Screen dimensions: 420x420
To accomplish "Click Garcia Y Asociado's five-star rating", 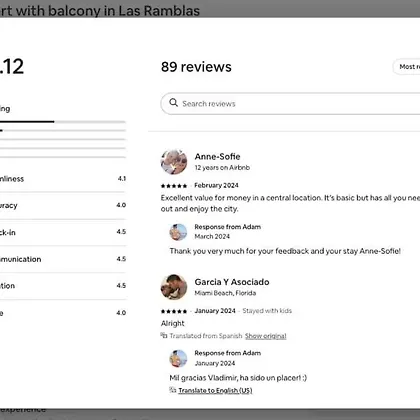I will 174,311.
